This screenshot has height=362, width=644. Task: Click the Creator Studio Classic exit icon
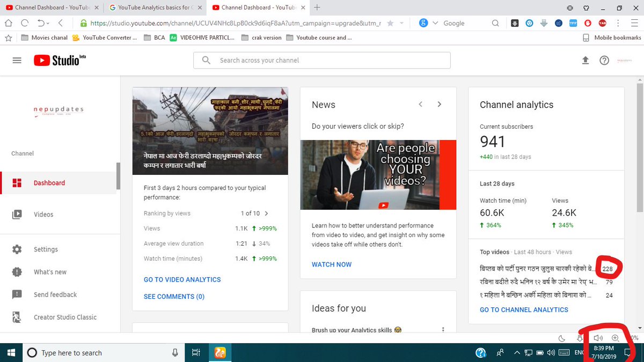(x=17, y=317)
